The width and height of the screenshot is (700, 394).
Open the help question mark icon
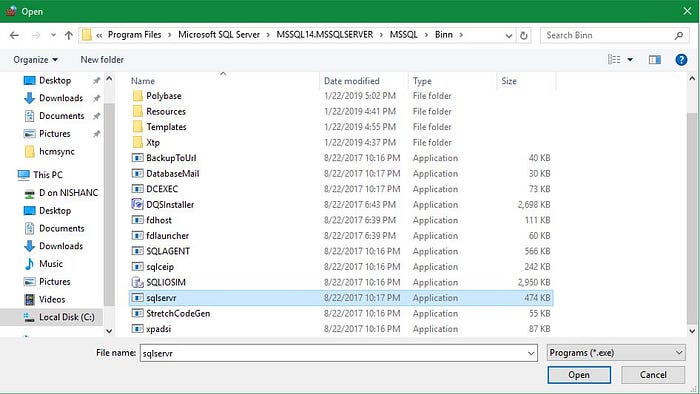tap(681, 60)
